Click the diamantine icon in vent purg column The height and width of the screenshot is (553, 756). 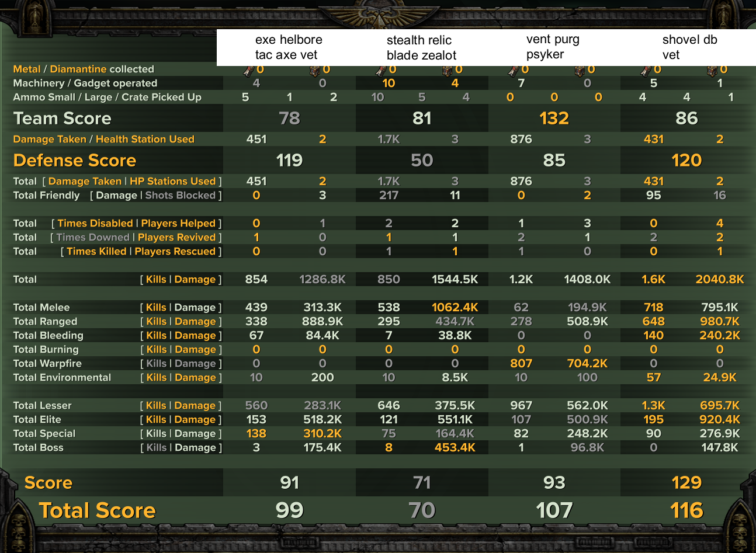click(581, 70)
